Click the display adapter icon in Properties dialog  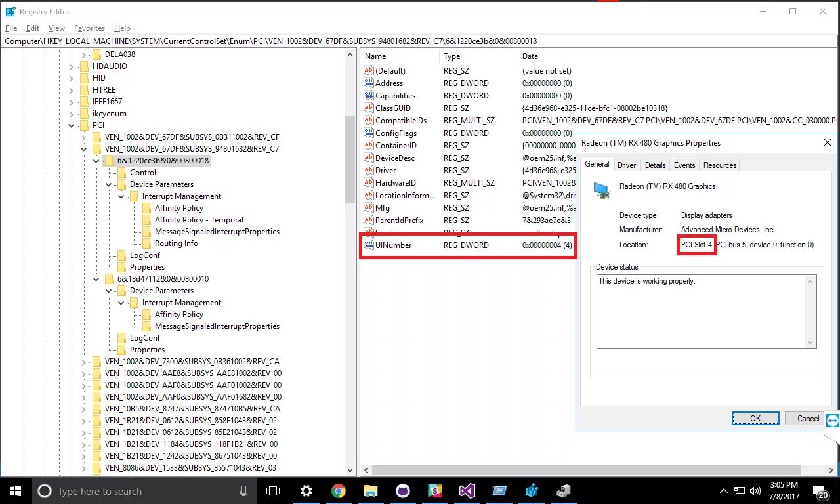(602, 190)
